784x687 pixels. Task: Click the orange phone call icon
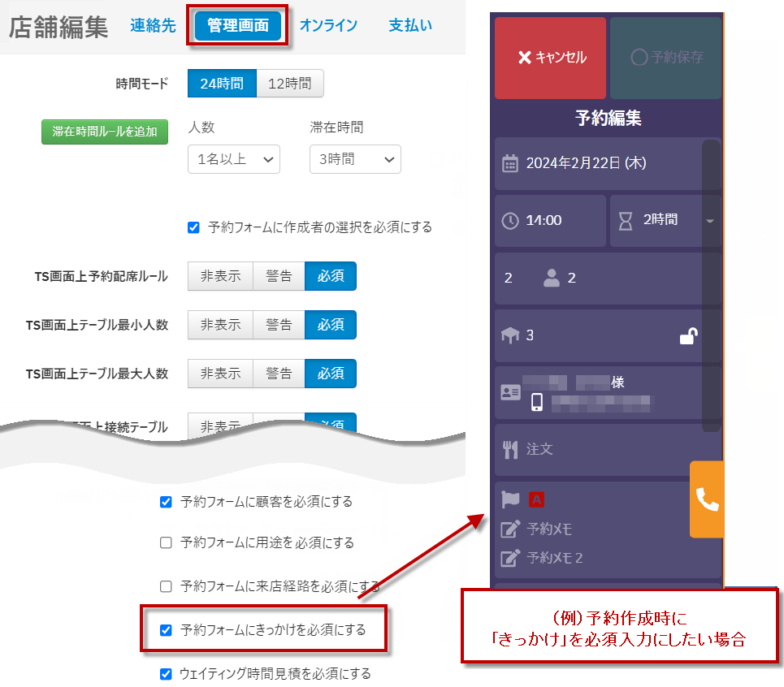[707, 500]
